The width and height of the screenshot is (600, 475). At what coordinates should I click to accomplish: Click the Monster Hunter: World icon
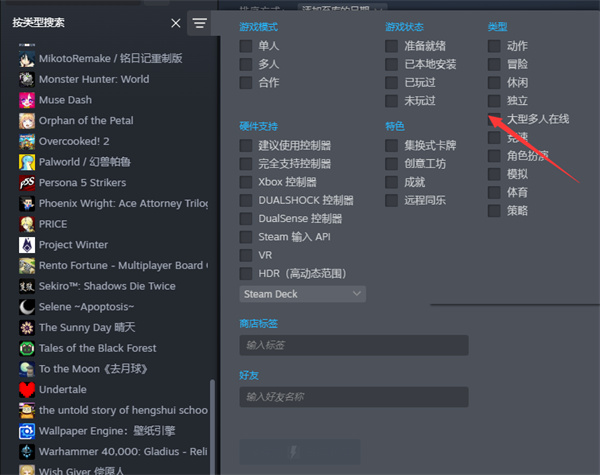pos(27,79)
